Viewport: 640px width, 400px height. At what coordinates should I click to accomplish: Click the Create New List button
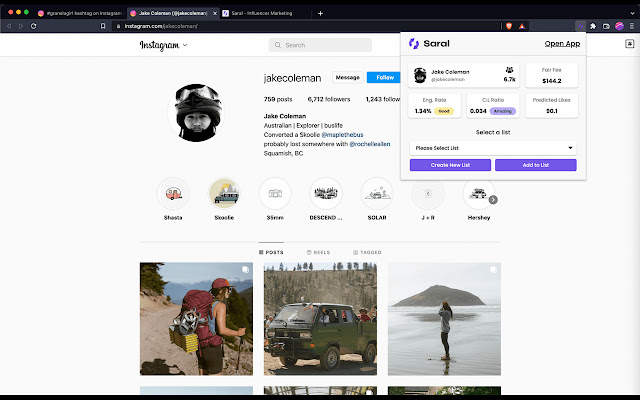click(x=450, y=165)
